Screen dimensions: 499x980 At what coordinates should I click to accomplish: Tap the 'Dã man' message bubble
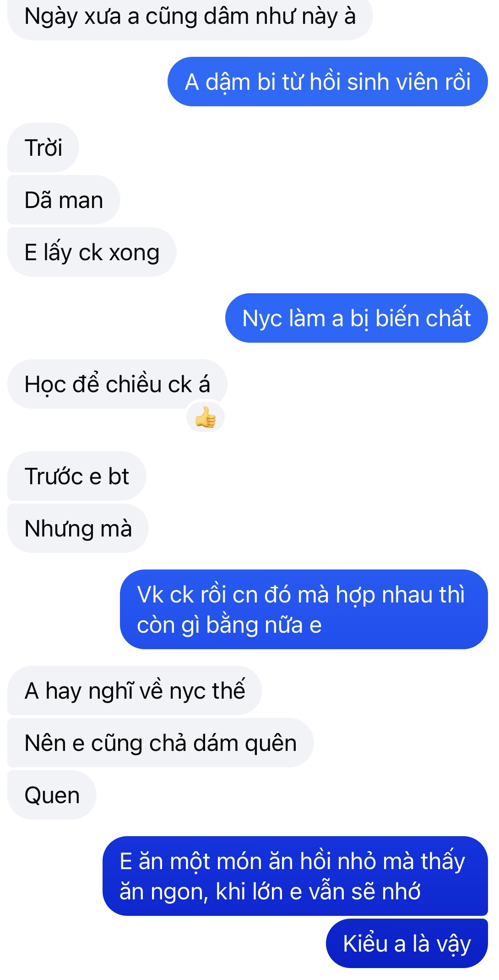click(64, 200)
